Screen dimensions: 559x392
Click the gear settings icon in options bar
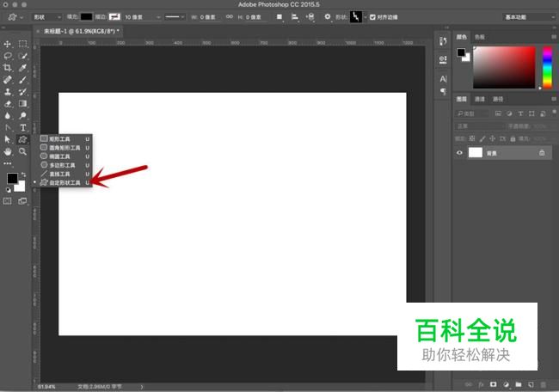[x=327, y=16]
